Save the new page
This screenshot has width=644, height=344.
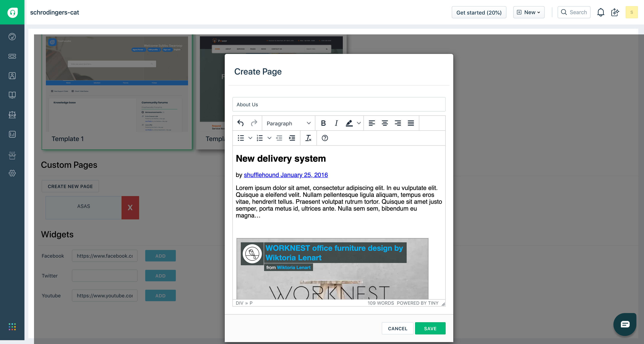tap(430, 329)
